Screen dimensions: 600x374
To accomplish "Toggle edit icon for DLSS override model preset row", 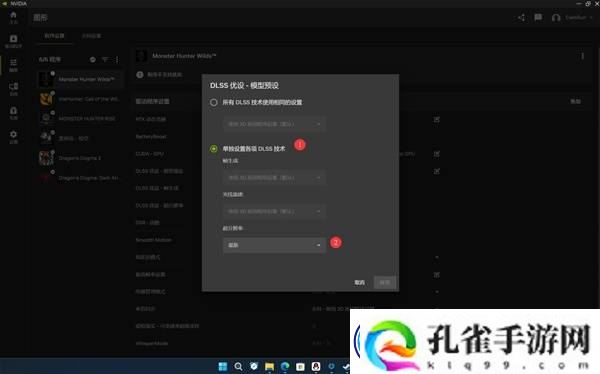I will point(437,171).
